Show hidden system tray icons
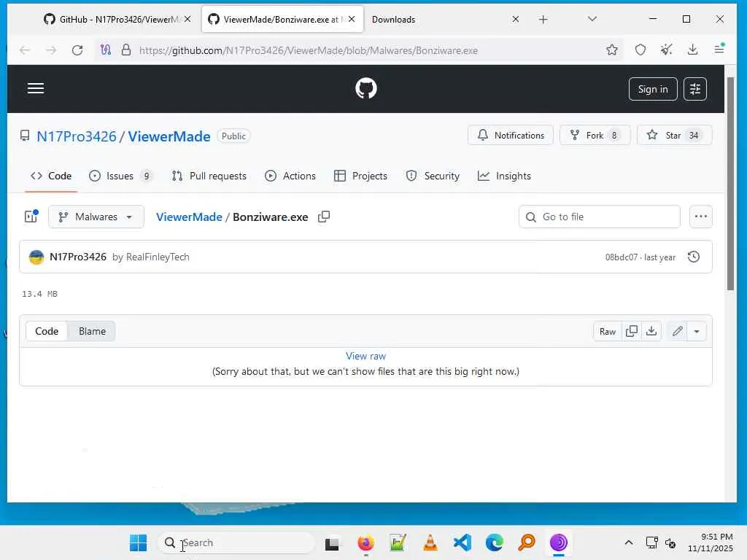 629,542
